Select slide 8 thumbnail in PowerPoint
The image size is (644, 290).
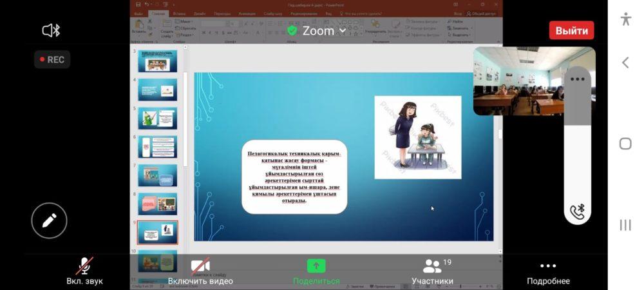click(x=158, y=204)
